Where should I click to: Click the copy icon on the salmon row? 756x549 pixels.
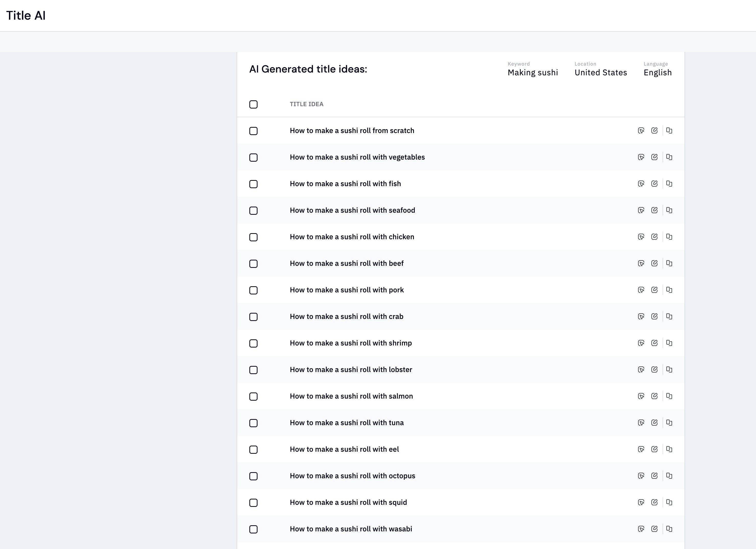pyautogui.click(x=669, y=396)
